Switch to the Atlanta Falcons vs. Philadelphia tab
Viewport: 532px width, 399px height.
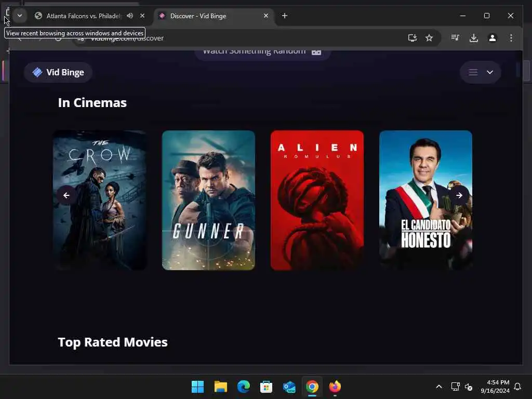83,16
